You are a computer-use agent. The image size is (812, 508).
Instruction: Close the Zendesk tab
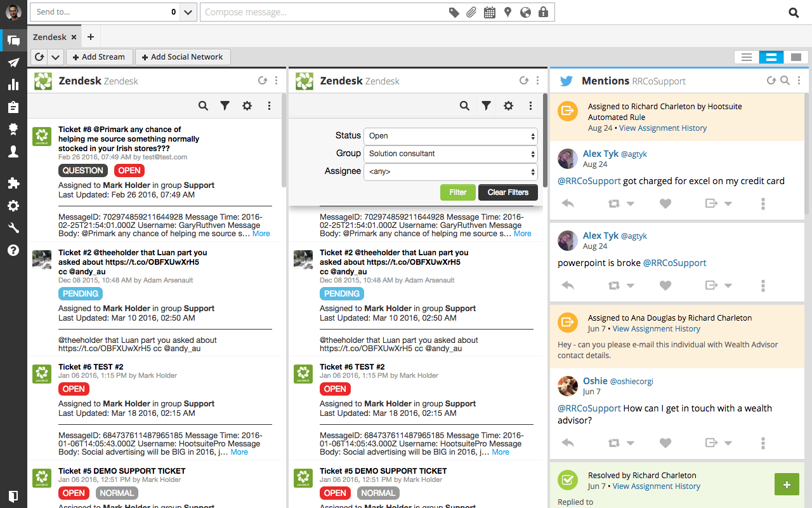click(x=74, y=37)
